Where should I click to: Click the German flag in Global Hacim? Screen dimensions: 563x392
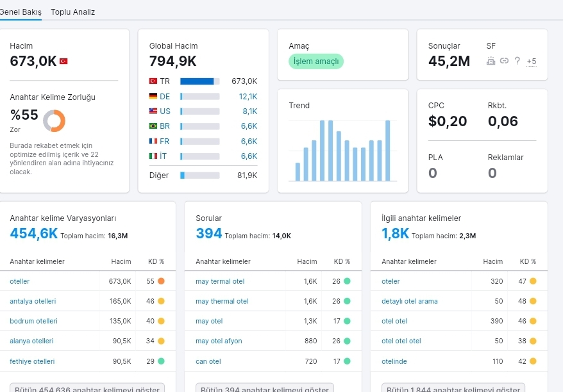[153, 96]
